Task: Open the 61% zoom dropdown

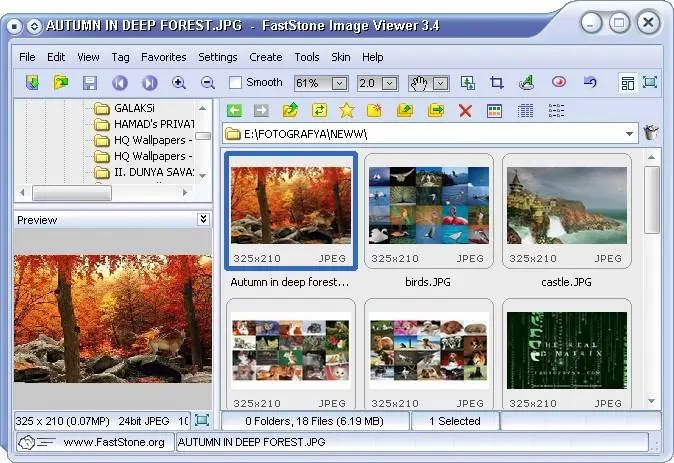Action: coord(339,83)
